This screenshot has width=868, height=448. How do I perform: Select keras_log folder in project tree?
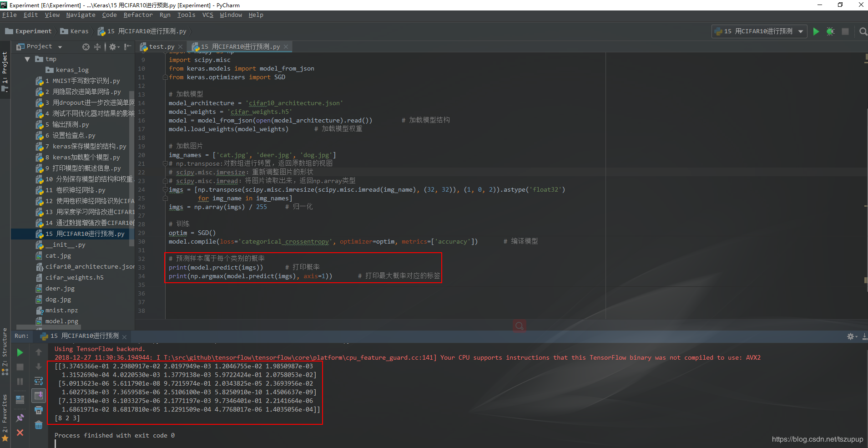67,70
